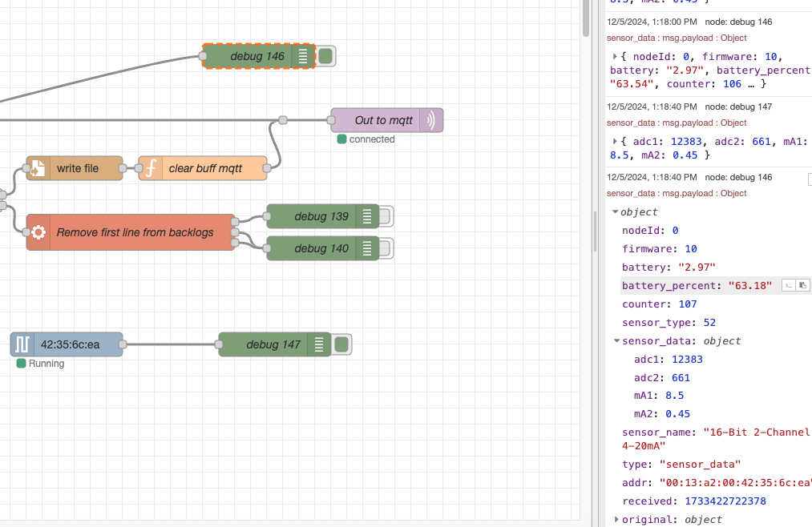Copy path of battery_percent property
The image size is (812, 527).
[789, 286]
